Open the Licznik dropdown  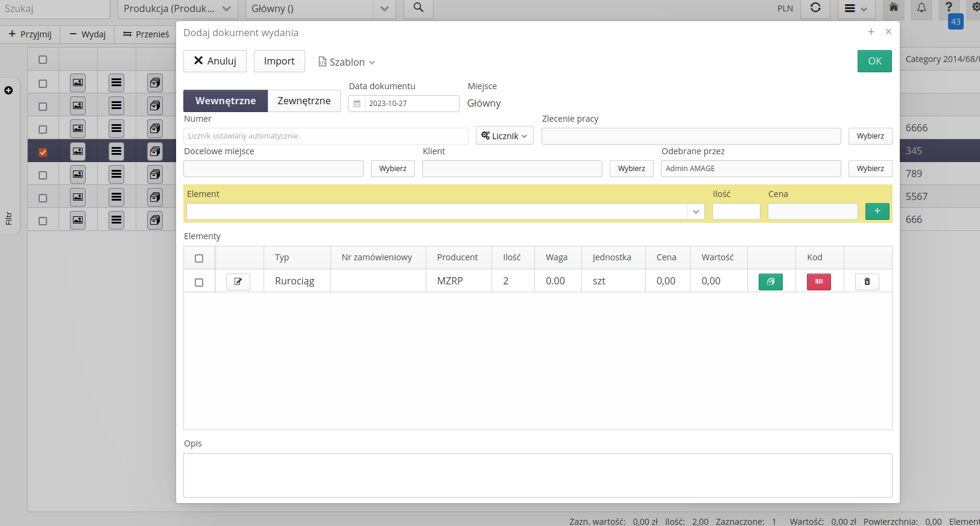[x=504, y=136]
